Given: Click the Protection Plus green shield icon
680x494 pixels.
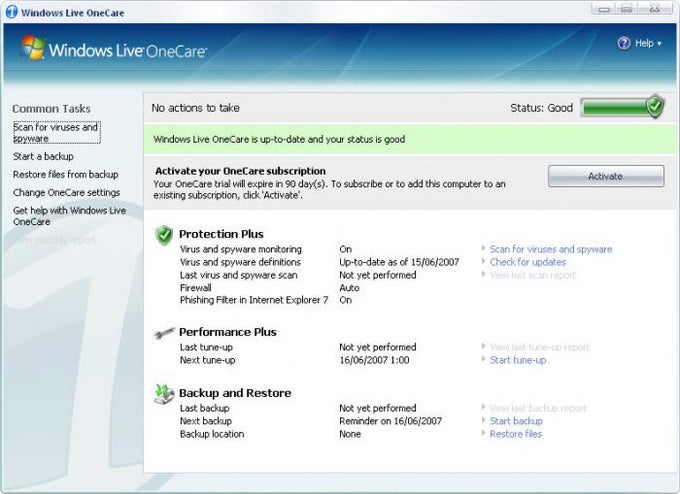Looking at the screenshot, I should pyautogui.click(x=164, y=235).
